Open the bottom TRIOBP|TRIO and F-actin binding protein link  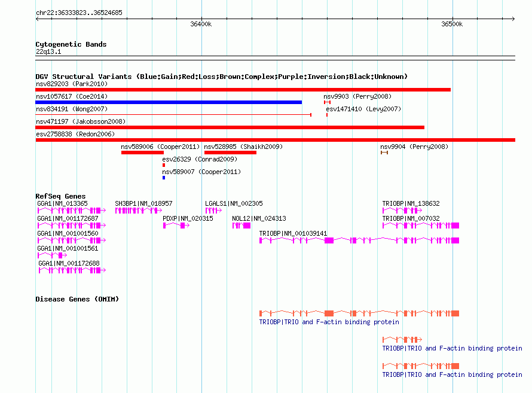[x=452, y=374]
